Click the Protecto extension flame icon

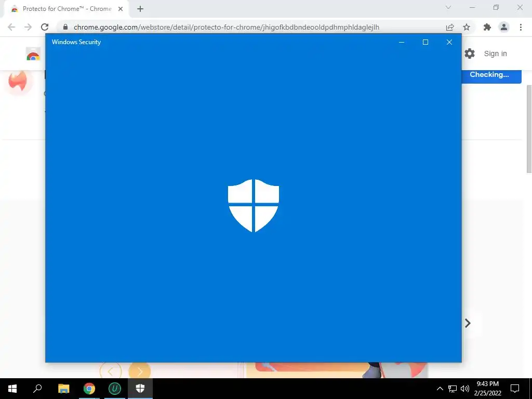[19, 81]
